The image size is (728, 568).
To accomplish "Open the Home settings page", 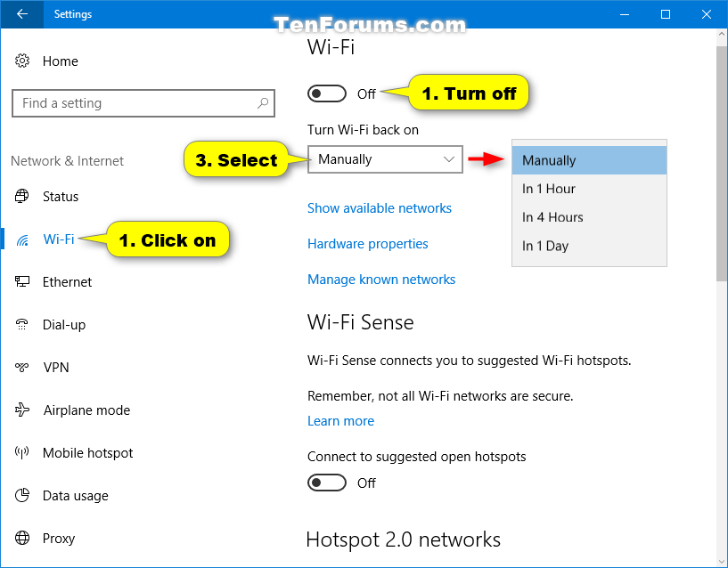I will pyautogui.click(x=61, y=61).
